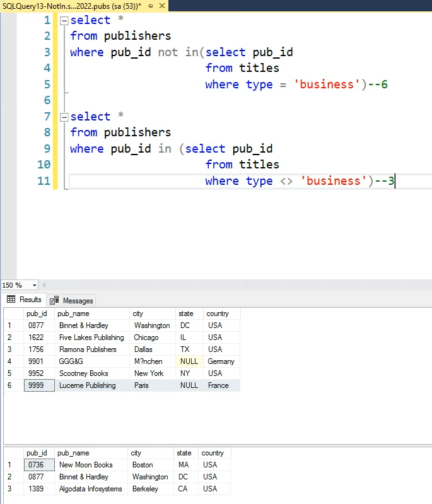Select the pub_id header in second grid
432x504 pixels.
[39, 453]
